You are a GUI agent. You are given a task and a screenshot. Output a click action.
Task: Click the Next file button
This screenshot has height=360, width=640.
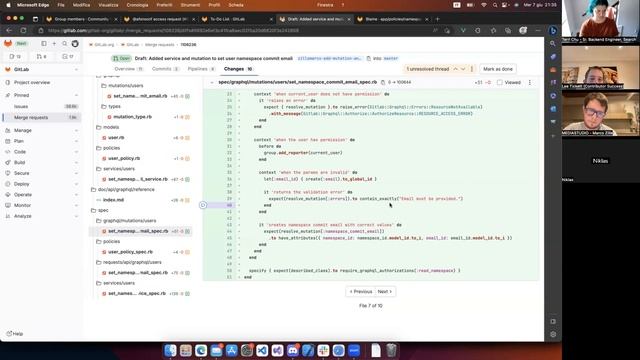(x=384, y=291)
